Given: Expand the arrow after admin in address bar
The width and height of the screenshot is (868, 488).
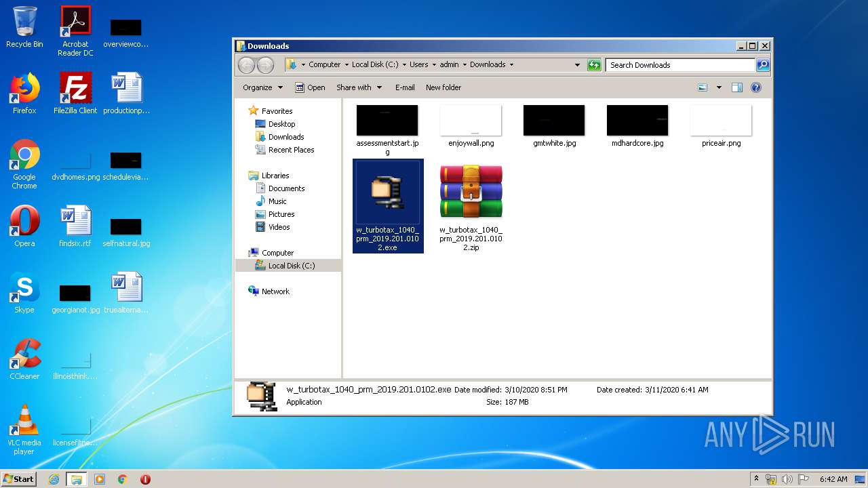Looking at the screenshot, I should click(465, 65).
